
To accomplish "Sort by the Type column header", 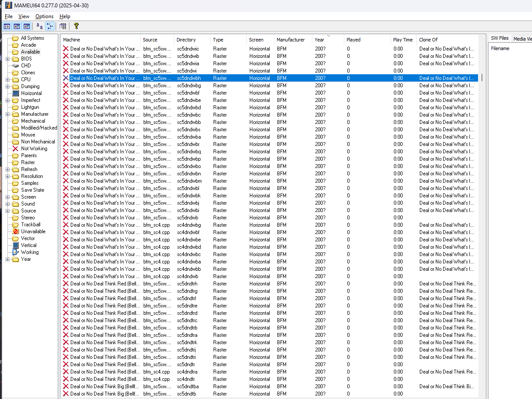I will coord(229,40).
